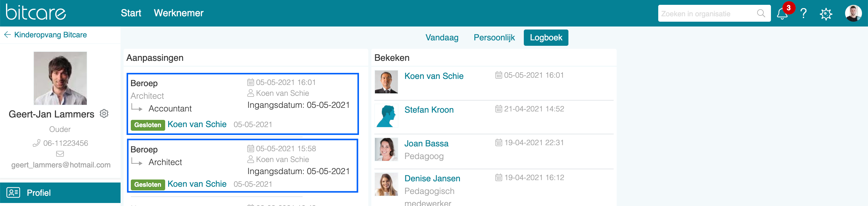This screenshot has width=868, height=206.
Task: Click the gear next to Geert-Jan Lammers
Action: pos(104,114)
